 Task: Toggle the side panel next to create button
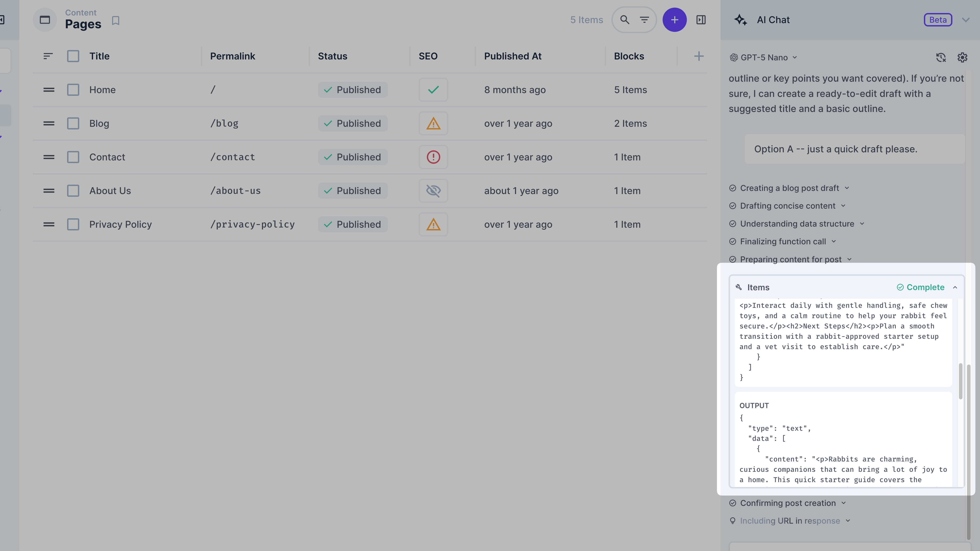click(x=701, y=20)
